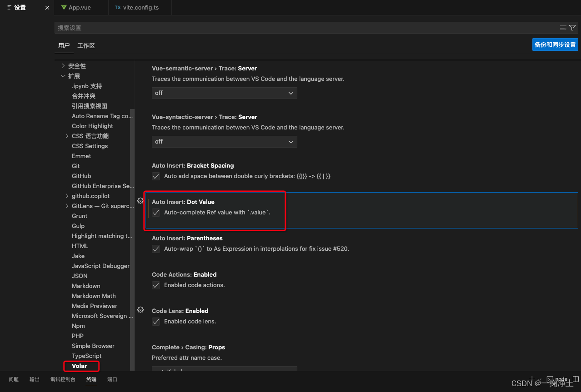Open HTML settings in the tree
Image resolution: width=581 pixels, height=392 pixels.
[x=80, y=246]
